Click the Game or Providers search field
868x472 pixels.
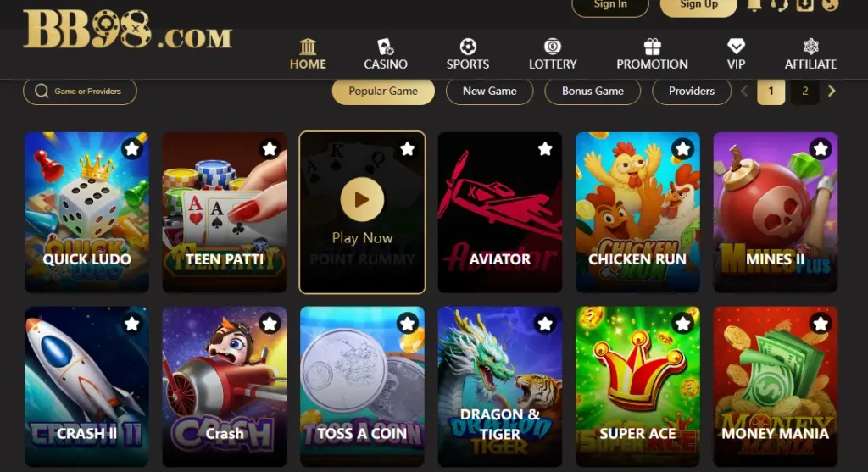(x=80, y=92)
